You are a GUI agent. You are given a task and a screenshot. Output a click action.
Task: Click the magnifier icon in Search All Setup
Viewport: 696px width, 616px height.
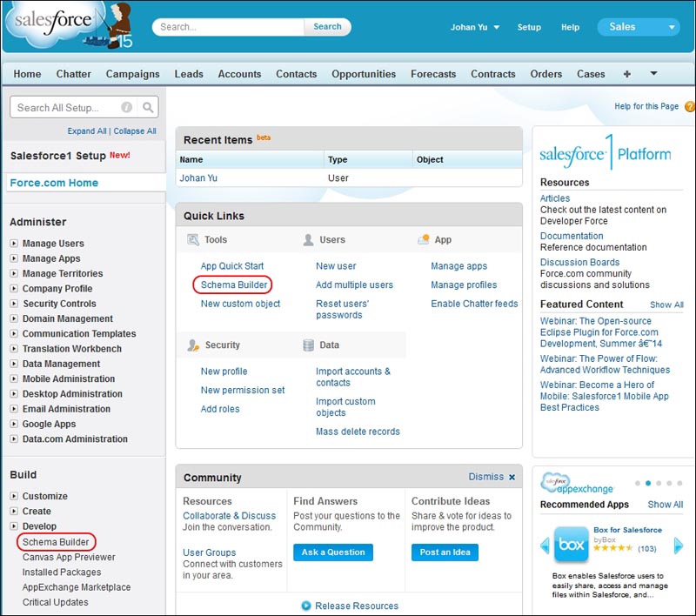[148, 107]
